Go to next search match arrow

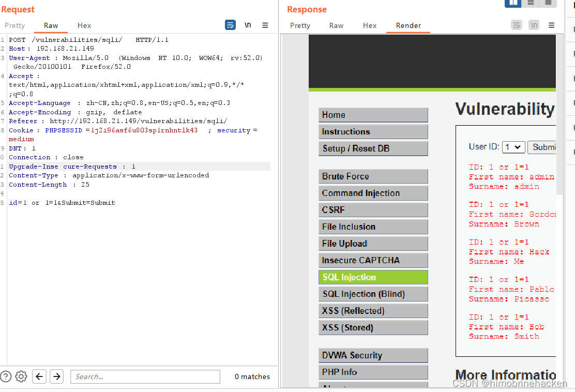pos(57,376)
